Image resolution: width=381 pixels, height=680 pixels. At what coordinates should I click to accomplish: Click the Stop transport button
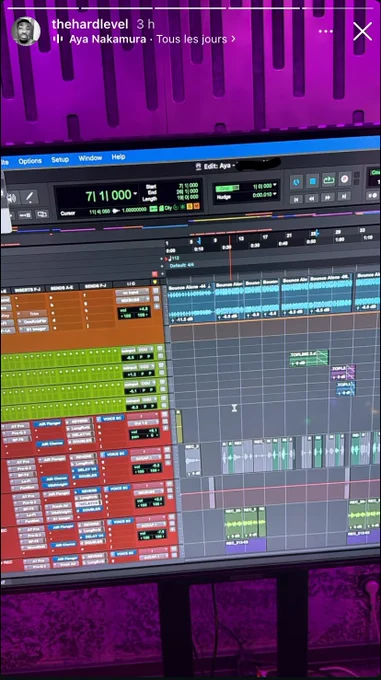tap(312, 180)
